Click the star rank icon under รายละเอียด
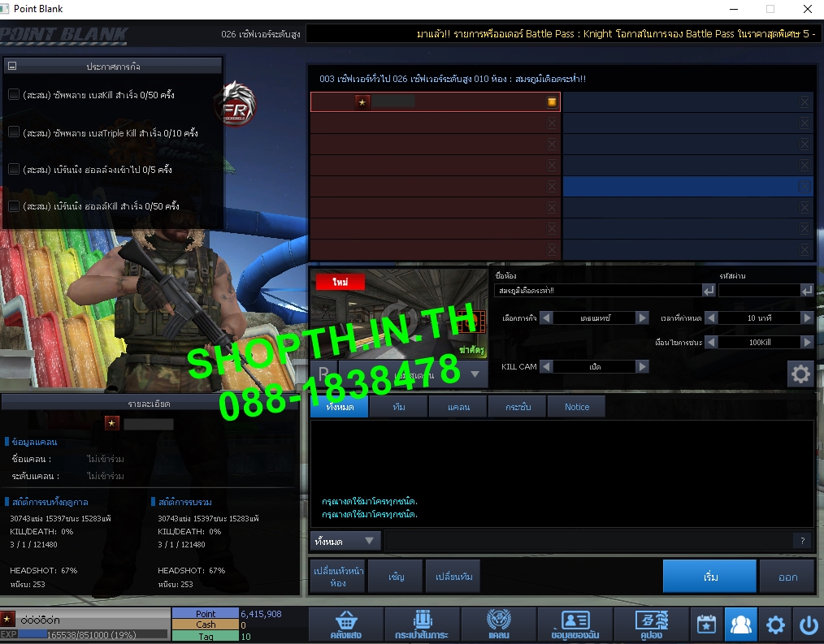The height and width of the screenshot is (644, 824). pyautogui.click(x=112, y=423)
